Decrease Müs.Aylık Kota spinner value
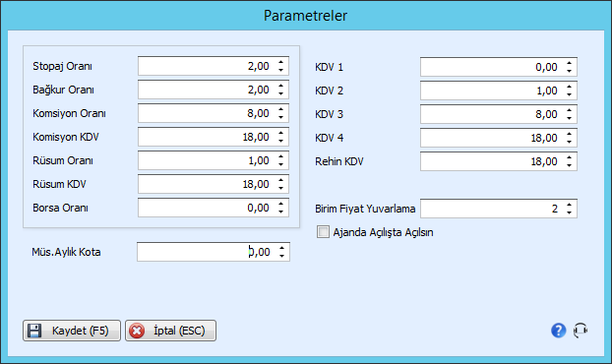This screenshot has width=612, height=364. pos(281,256)
